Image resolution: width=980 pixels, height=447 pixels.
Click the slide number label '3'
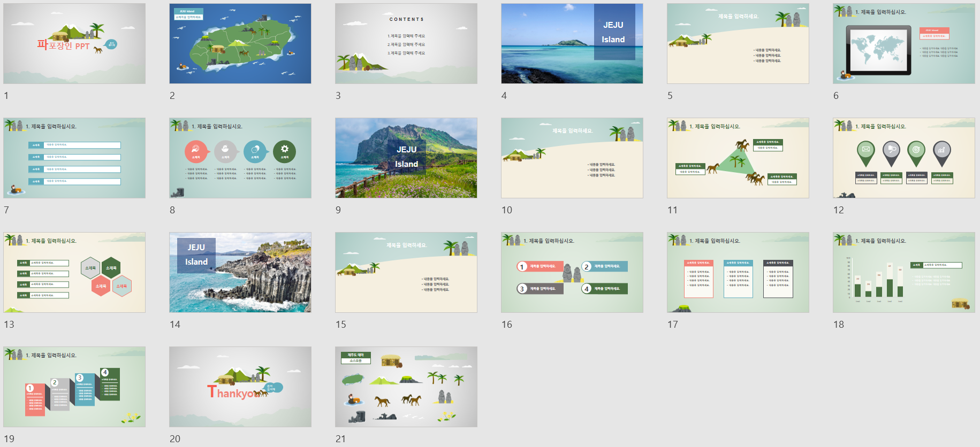coord(338,96)
